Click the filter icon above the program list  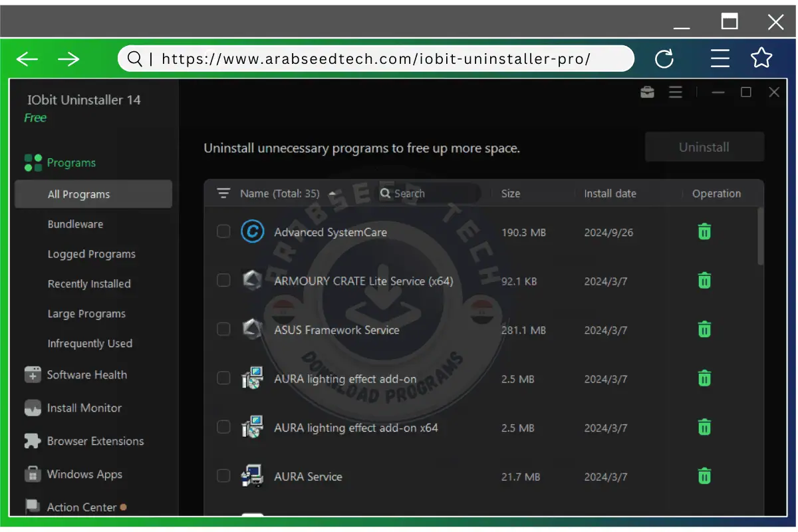point(223,193)
